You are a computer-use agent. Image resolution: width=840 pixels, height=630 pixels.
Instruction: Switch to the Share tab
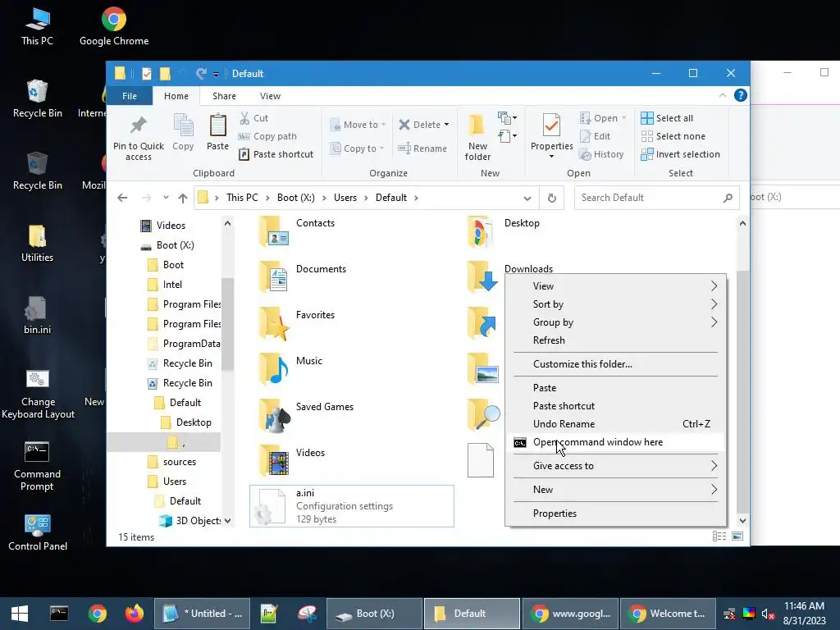(224, 96)
